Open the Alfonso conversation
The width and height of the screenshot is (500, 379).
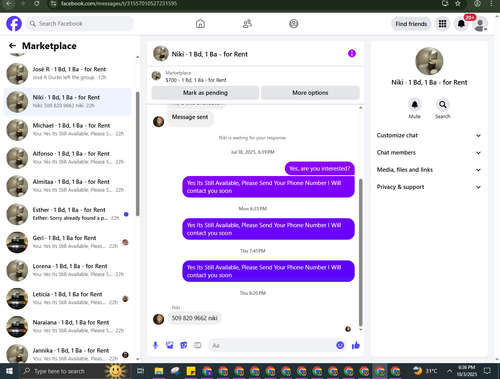coord(67,158)
